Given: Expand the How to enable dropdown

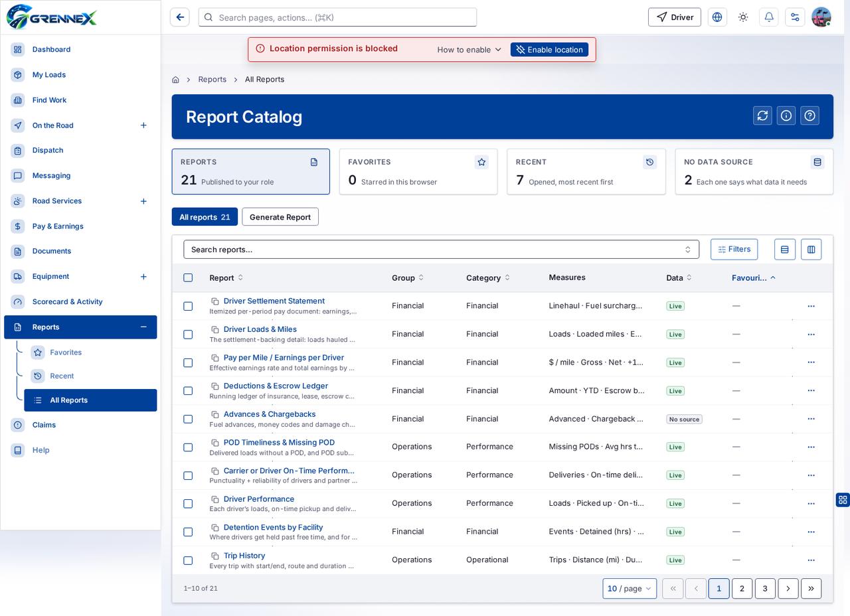Looking at the screenshot, I should pyautogui.click(x=469, y=50).
